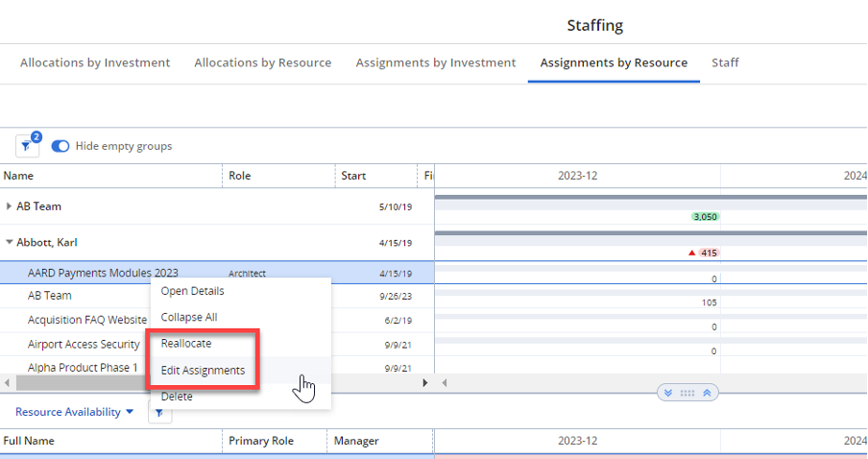The width and height of the screenshot is (868, 459).
Task: Click the Start column header
Action: click(x=375, y=176)
